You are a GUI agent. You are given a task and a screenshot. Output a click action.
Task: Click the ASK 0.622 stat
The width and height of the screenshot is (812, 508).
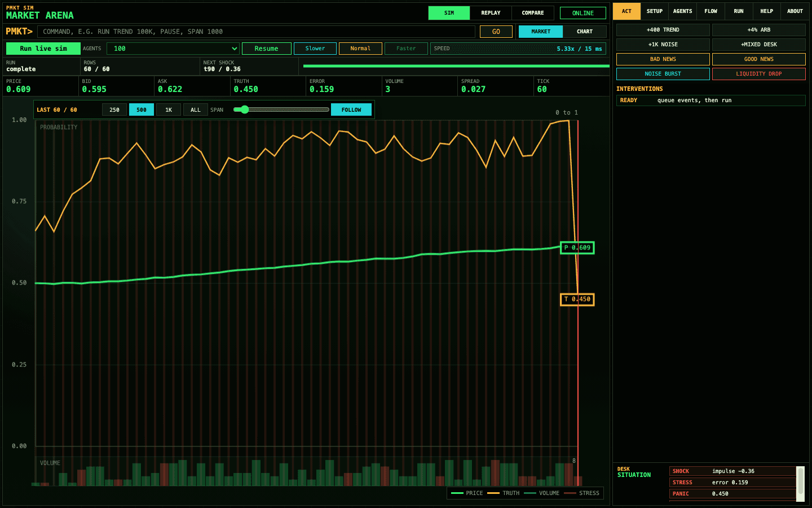pyautogui.click(x=192, y=86)
